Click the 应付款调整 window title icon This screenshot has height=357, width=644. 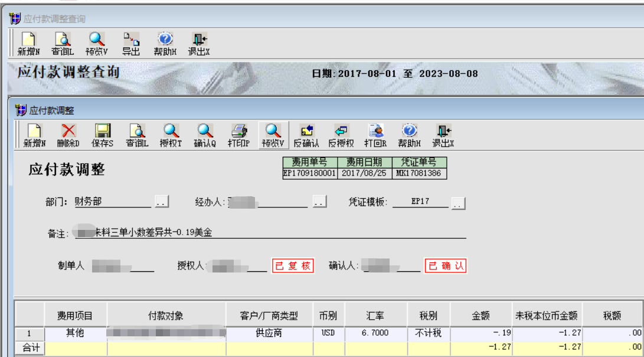coord(21,110)
